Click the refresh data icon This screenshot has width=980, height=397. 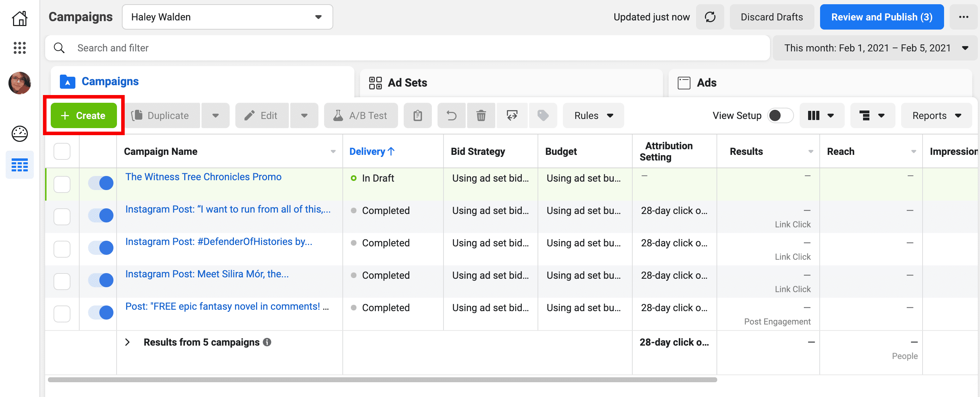pos(709,17)
